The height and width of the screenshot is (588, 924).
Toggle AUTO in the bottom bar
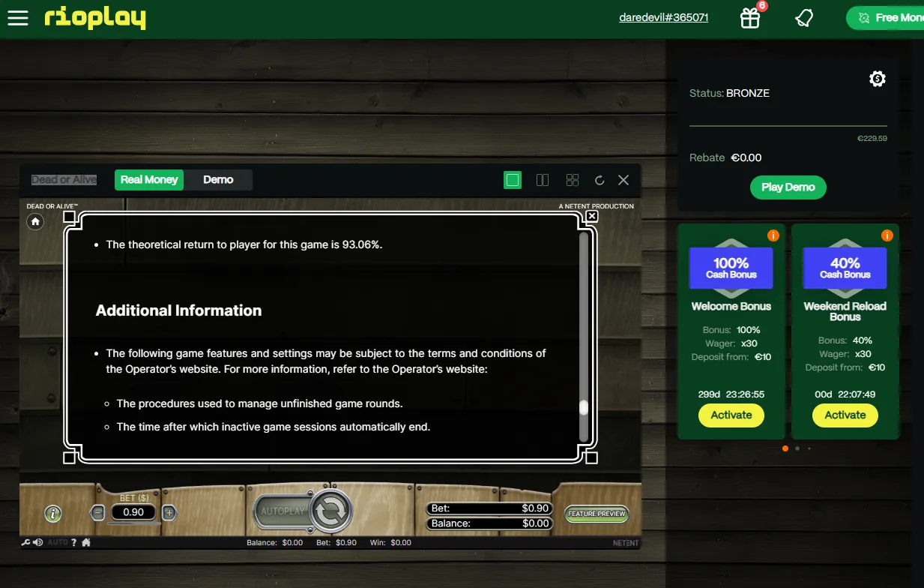[58, 542]
